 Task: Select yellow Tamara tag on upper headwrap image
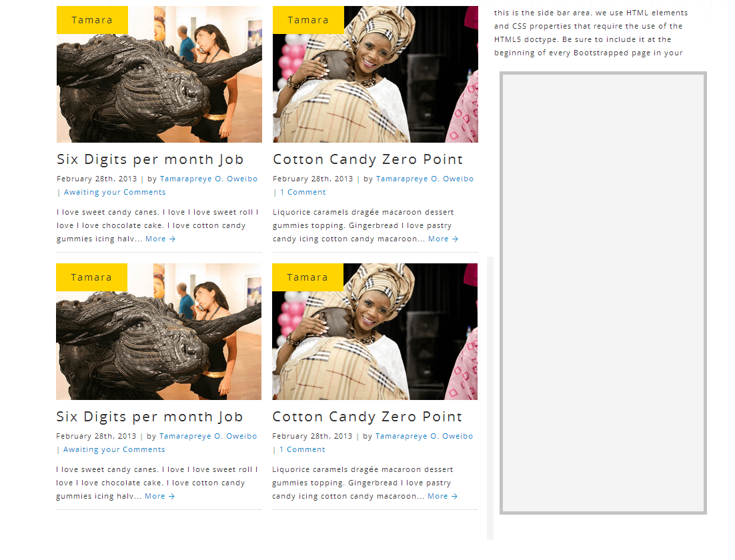pos(308,20)
